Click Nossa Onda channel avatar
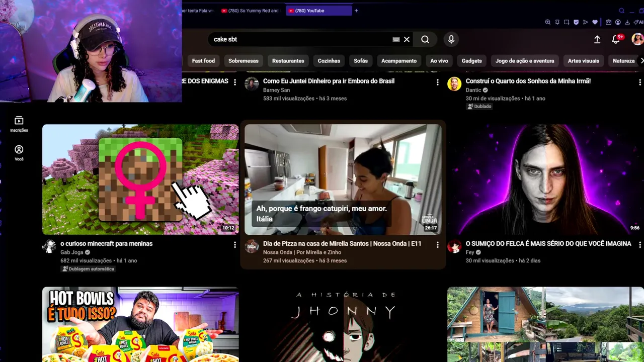Image resolution: width=644 pixels, height=362 pixels. click(x=252, y=246)
